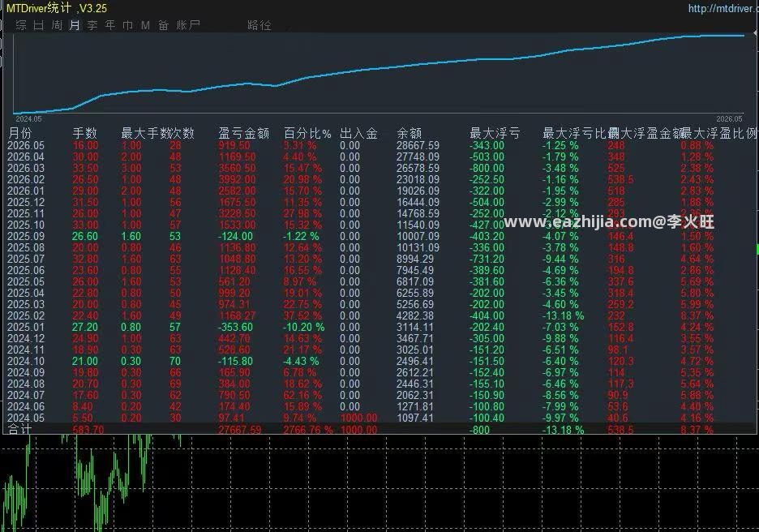Click the total percentage 2766.76 %
The width and height of the screenshot is (759, 532).
click(x=308, y=430)
